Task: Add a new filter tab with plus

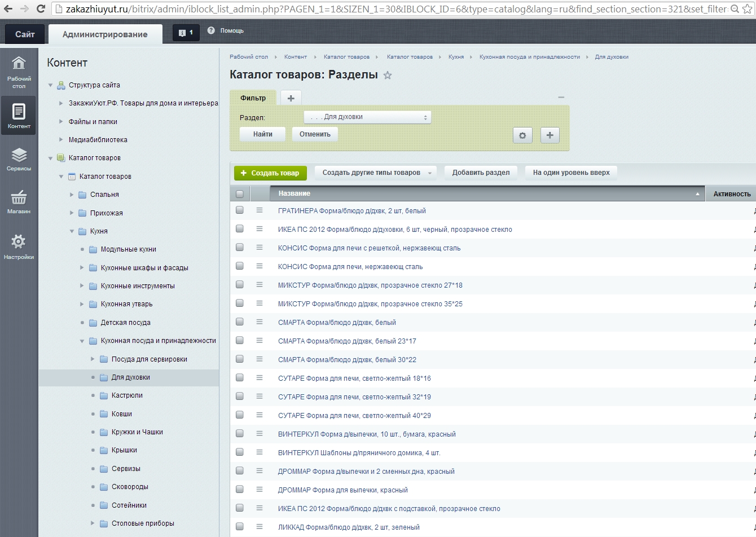Action: (x=291, y=98)
